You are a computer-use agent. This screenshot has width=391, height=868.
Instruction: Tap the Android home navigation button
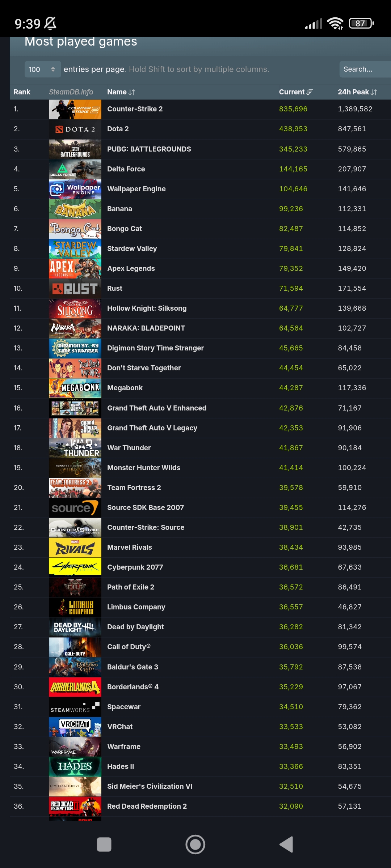195,844
